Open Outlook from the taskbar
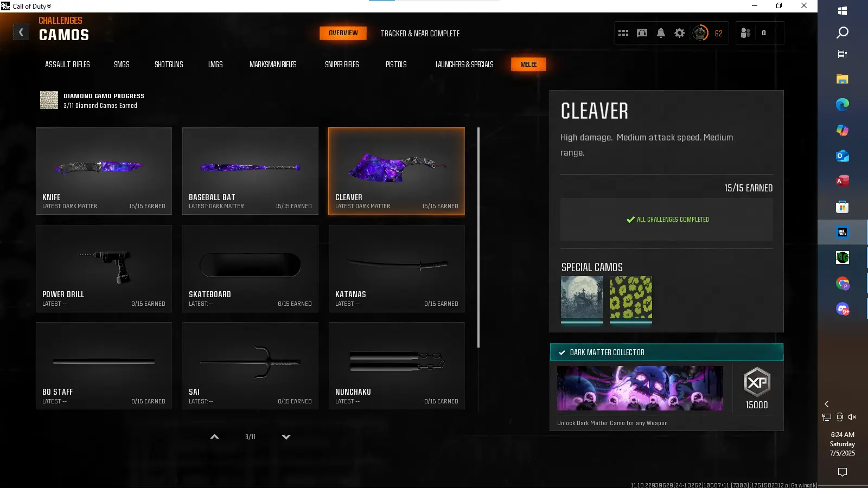 (x=843, y=156)
